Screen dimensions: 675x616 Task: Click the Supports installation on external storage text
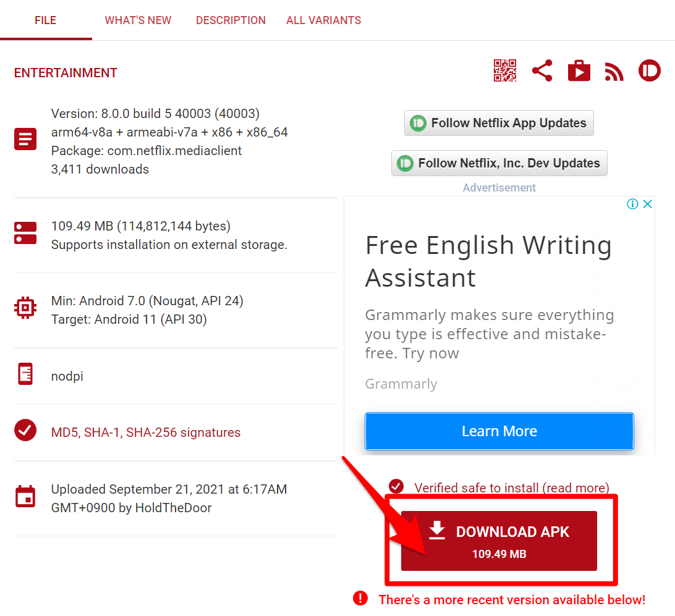(x=169, y=244)
